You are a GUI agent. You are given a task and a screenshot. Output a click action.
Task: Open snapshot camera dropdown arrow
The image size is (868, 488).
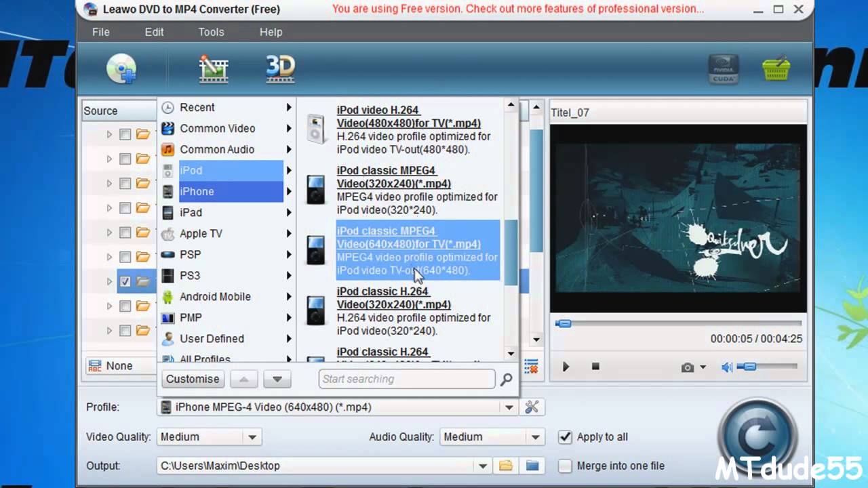click(703, 367)
